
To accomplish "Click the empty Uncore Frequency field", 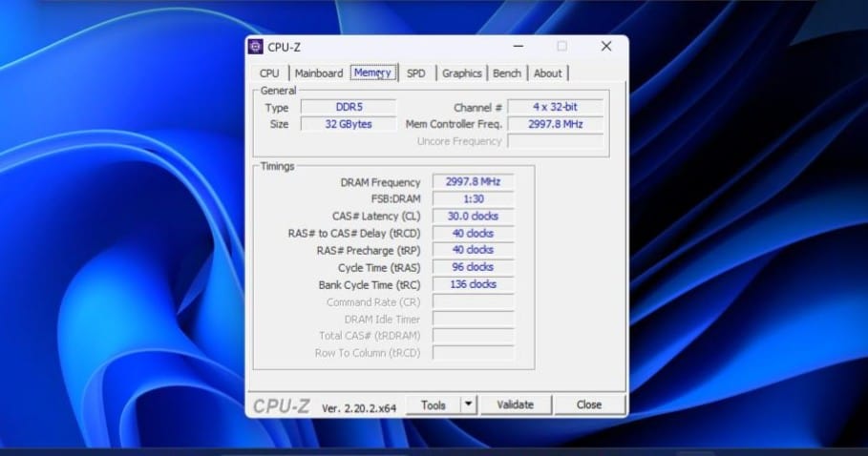I will coord(555,141).
